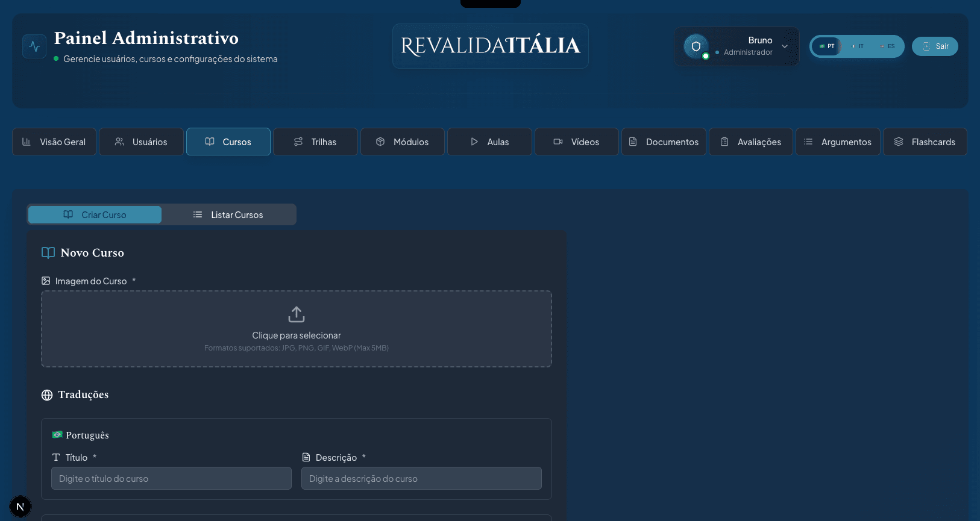The image size is (980, 521).
Task: Click the file icon in Documentos
Action: [x=633, y=142]
